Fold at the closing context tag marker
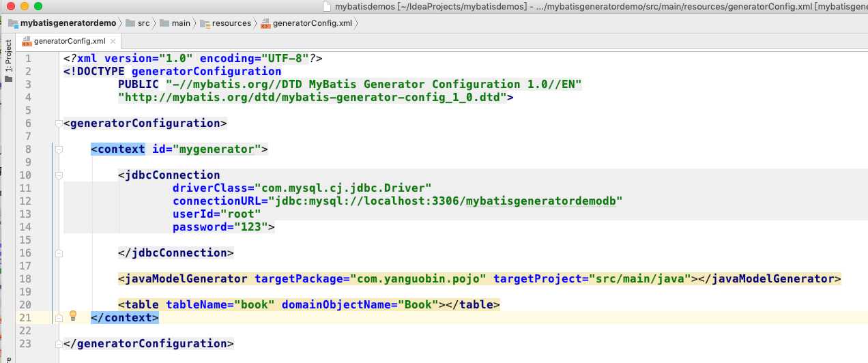The height and width of the screenshot is (363, 868). [58, 318]
